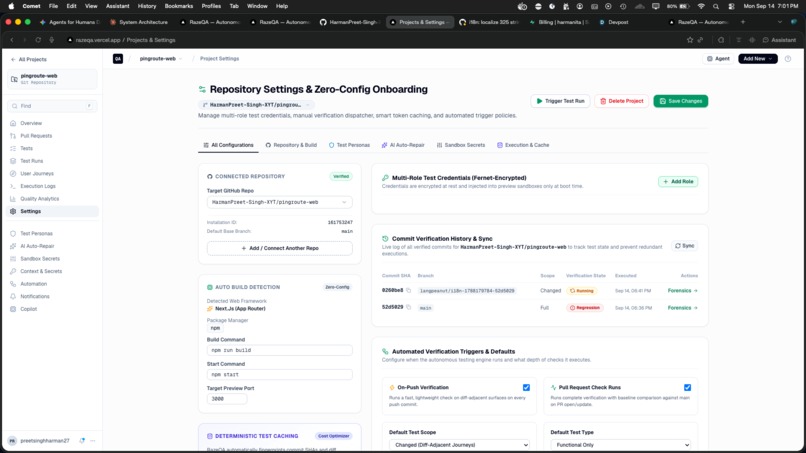This screenshot has width=806, height=453.
Task: Switch to Sandbox Secrets tab
Action: [461, 145]
